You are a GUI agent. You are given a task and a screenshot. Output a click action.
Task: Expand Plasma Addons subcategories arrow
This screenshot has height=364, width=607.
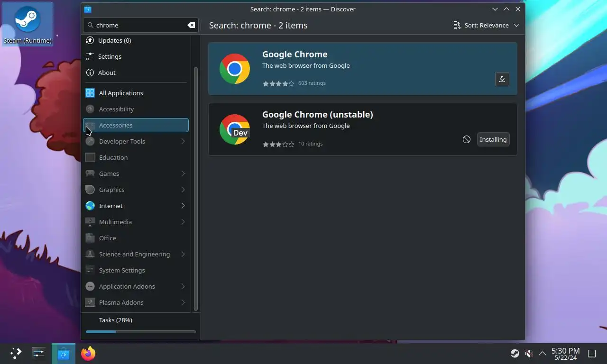183,302
